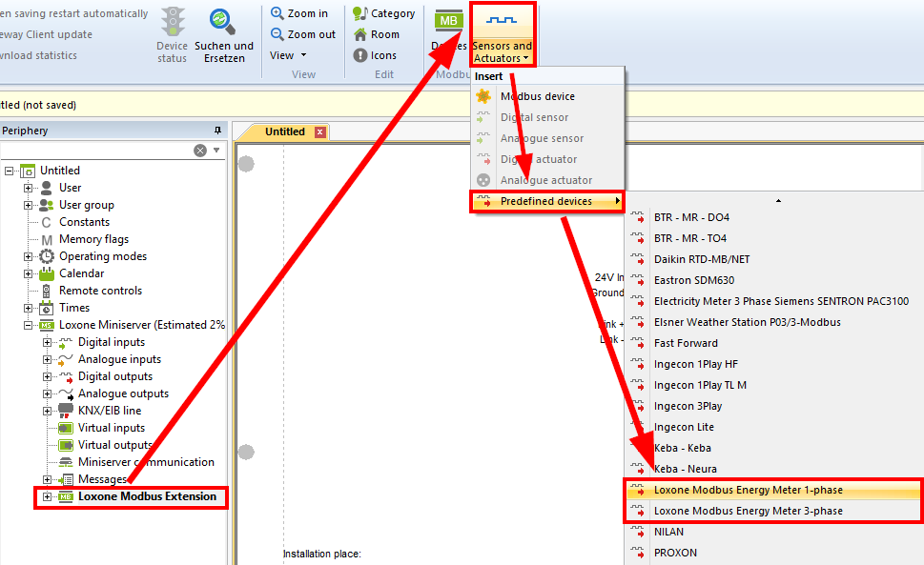The width and height of the screenshot is (924, 565).
Task: Click the Modbus Devices icon
Action: pos(446,23)
